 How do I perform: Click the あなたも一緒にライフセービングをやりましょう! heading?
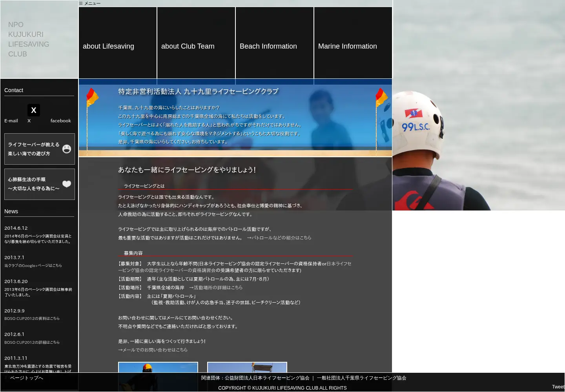coord(187,170)
